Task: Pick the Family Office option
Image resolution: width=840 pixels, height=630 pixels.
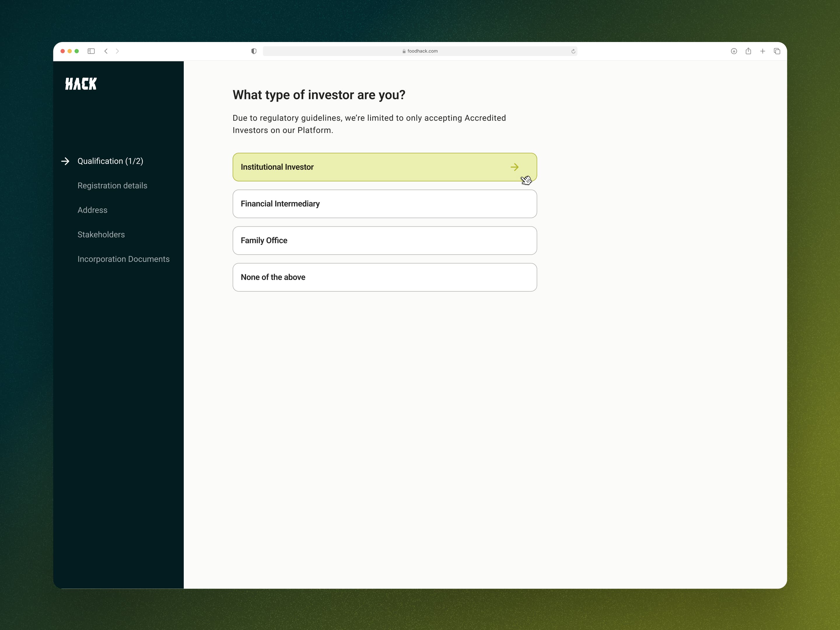Action: point(385,241)
